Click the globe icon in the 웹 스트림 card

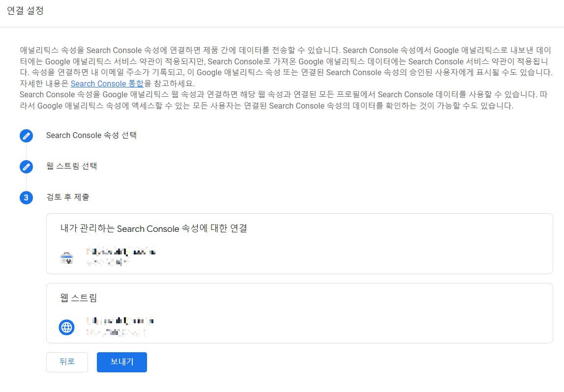67,327
